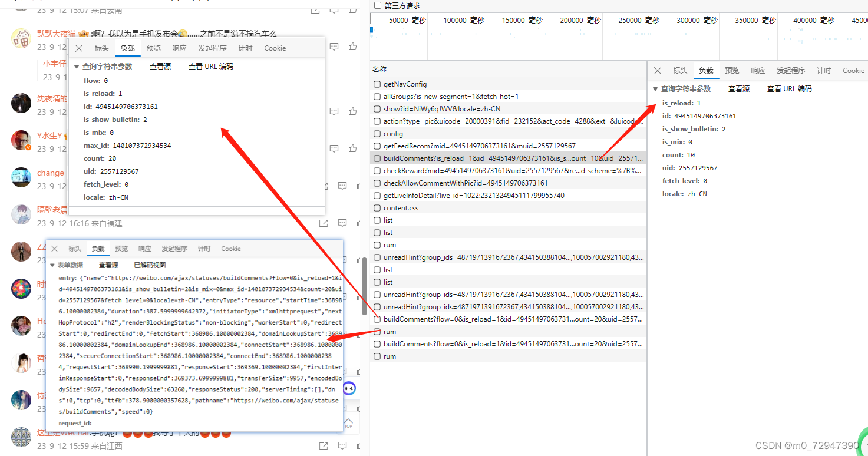Screen dimensions: 868x456
Task: Click reply icon on 16:16 来自福建 comment
Action: [342, 223]
